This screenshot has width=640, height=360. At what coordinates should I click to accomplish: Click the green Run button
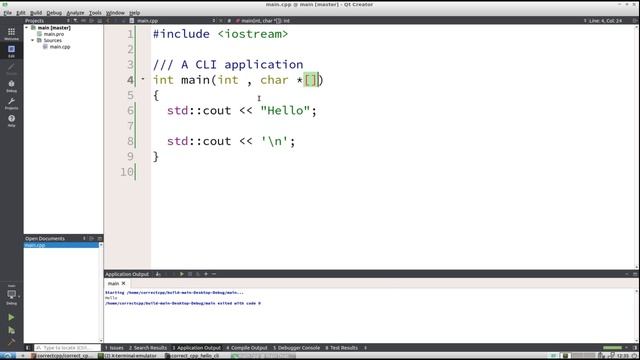tap(11, 317)
